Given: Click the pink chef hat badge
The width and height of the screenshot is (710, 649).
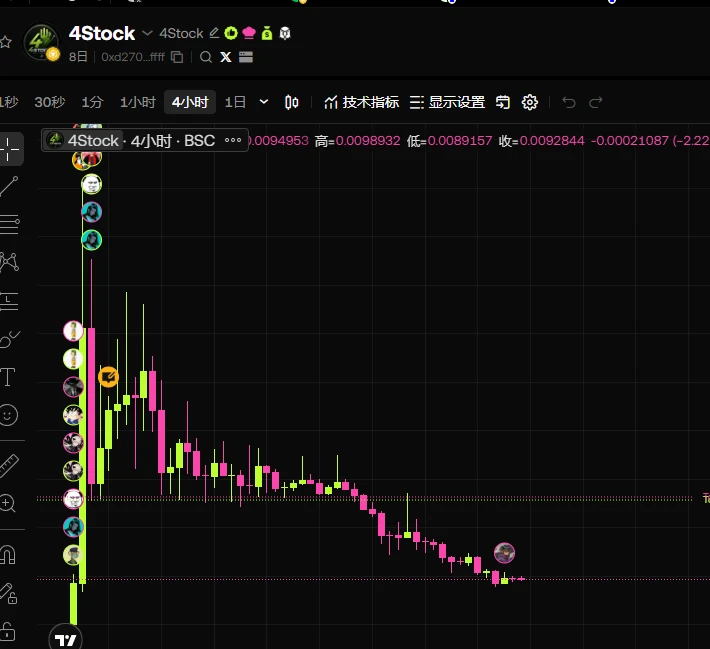Looking at the screenshot, I should [x=249, y=33].
